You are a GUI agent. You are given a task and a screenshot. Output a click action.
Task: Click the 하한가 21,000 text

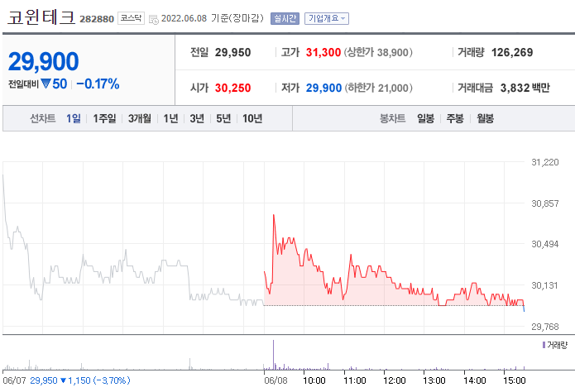[x=378, y=88]
